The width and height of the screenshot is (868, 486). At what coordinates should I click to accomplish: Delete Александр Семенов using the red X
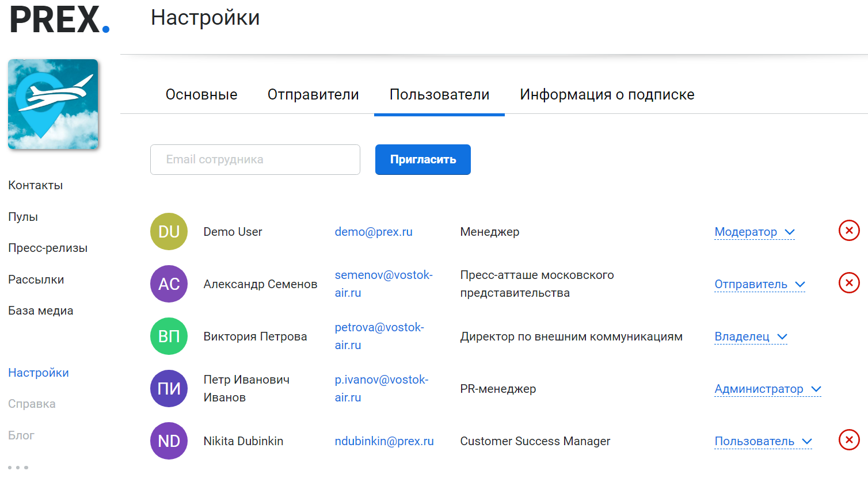(x=848, y=283)
